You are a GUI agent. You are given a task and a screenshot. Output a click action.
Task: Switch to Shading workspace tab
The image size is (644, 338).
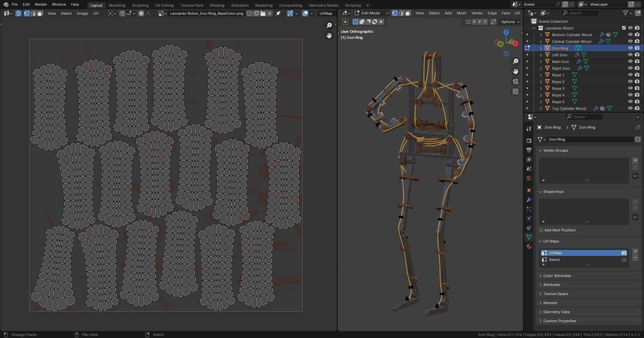click(x=217, y=5)
